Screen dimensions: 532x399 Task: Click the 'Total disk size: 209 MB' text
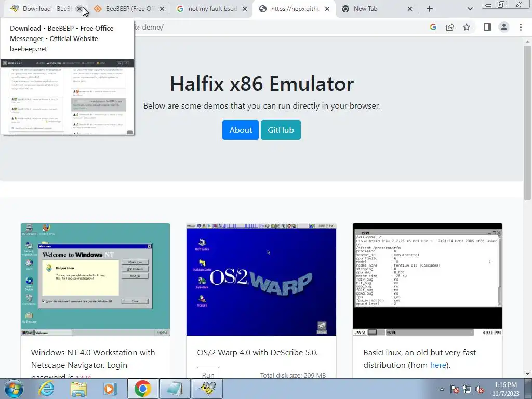pyautogui.click(x=293, y=375)
